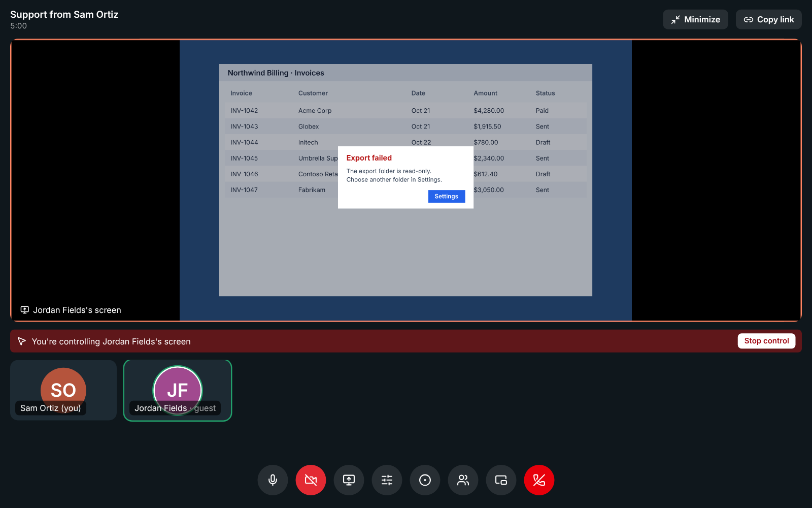Viewport: 812px width, 508px height.
Task: Click invoice INV-1044 row
Action: 405,142
